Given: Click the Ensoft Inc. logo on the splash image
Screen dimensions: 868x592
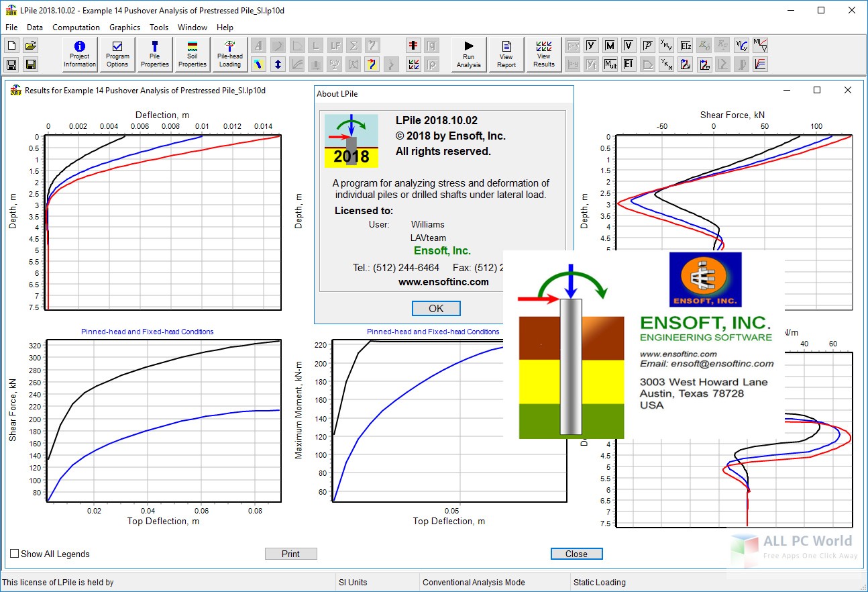Looking at the screenshot, I should pos(705,279).
